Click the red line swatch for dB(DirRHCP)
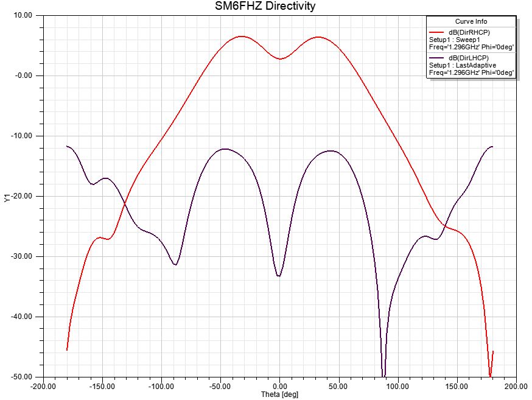 pyautogui.click(x=438, y=32)
